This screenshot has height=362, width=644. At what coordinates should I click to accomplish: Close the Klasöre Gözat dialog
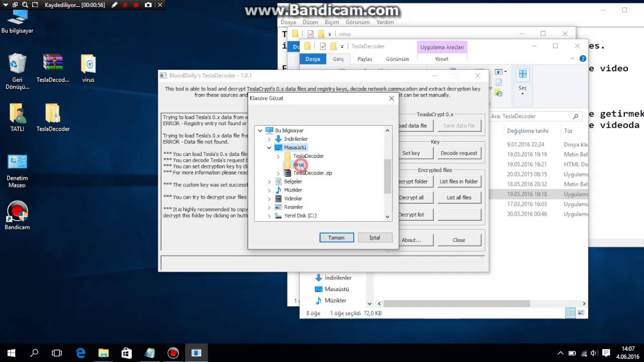tap(391, 98)
